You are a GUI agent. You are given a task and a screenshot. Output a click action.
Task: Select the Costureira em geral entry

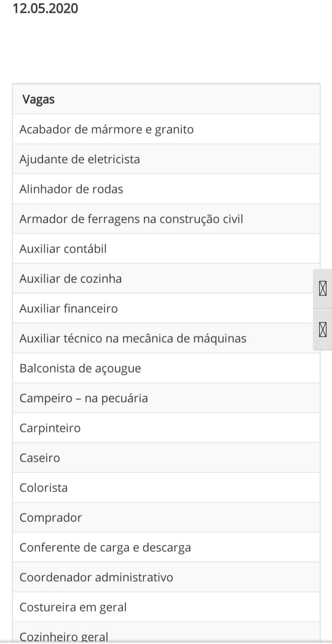click(x=166, y=607)
